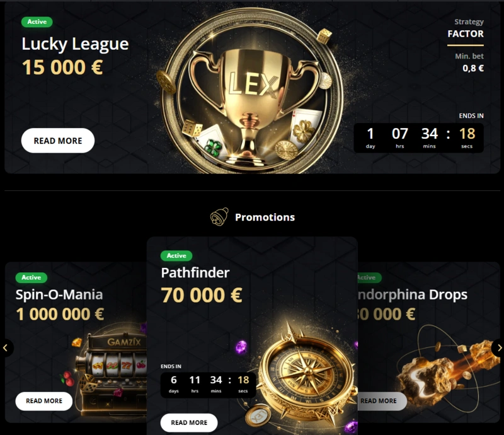Select the Pathfinder promotion title
The height and width of the screenshot is (435, 504).
coord(195,273)
